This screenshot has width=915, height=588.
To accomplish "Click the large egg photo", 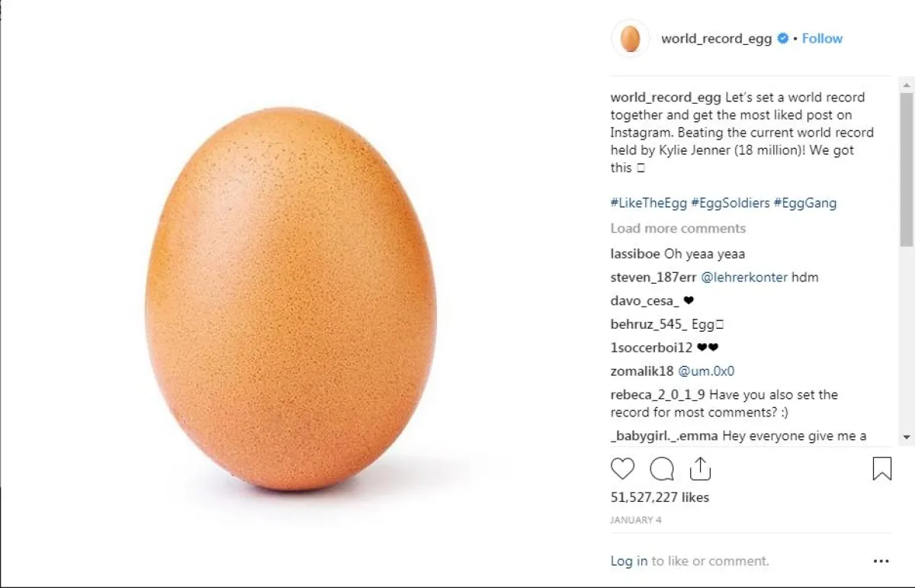I will (x=291, y=299).
